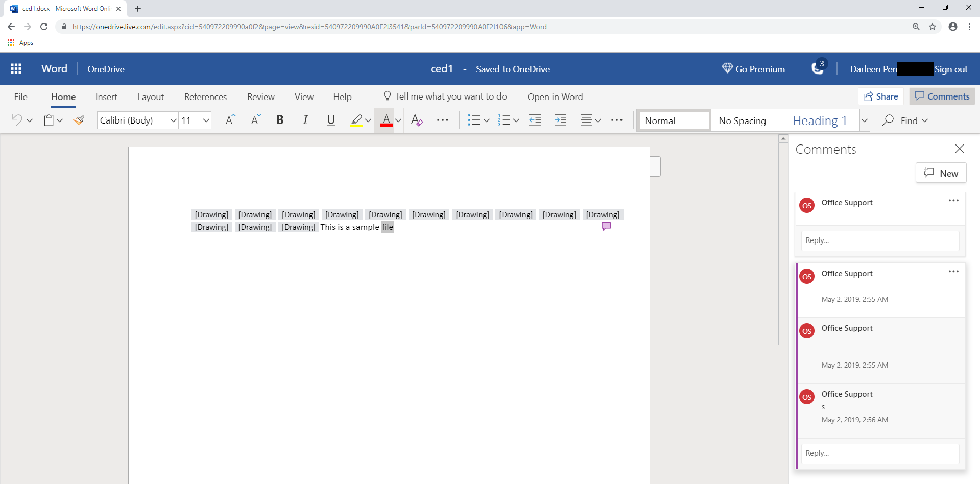Go to the References tab

(x=205, y=97)
